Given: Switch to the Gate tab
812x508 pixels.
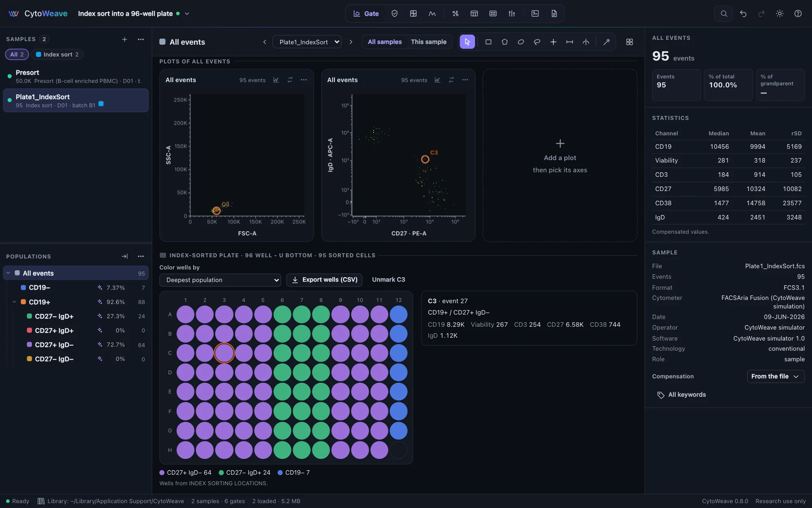Looking at the screenshot, I should coord(366,13).
